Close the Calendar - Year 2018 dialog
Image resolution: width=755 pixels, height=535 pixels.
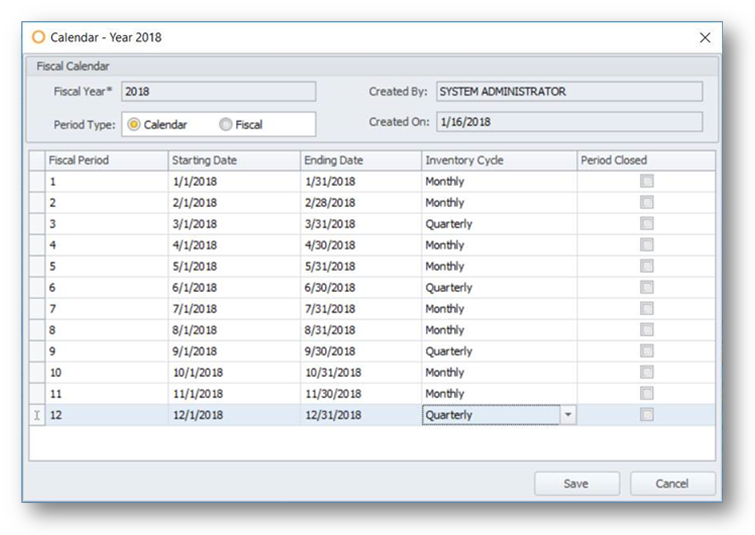705,38
